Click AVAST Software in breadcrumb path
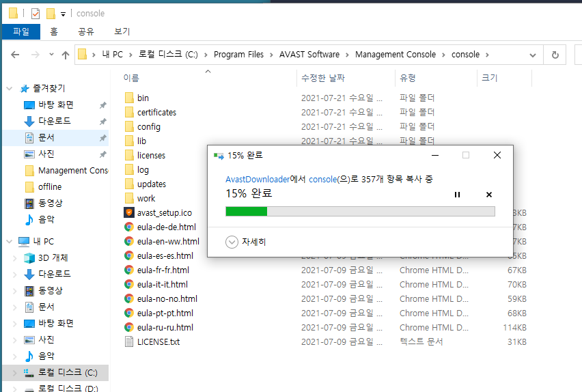Viewport: 582px width, 392px height. 309,55
